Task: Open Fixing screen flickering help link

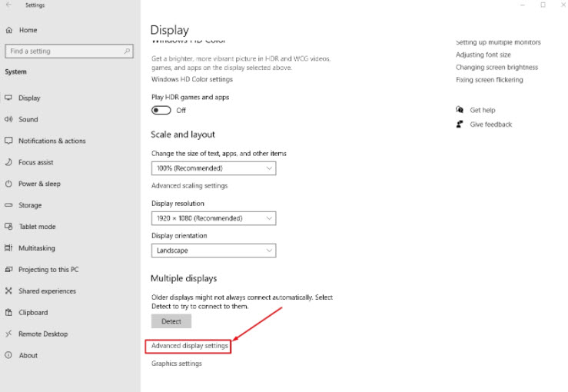Action: 490,80
